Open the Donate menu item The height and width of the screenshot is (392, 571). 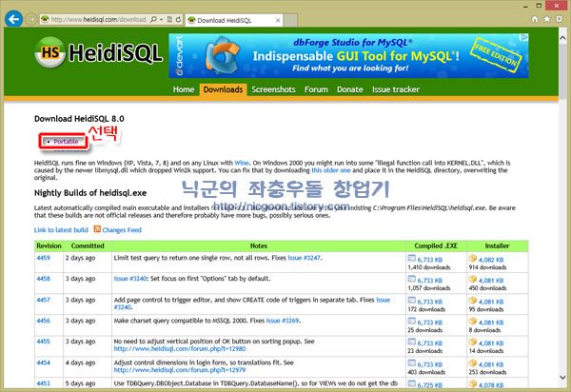coord(350,89)
